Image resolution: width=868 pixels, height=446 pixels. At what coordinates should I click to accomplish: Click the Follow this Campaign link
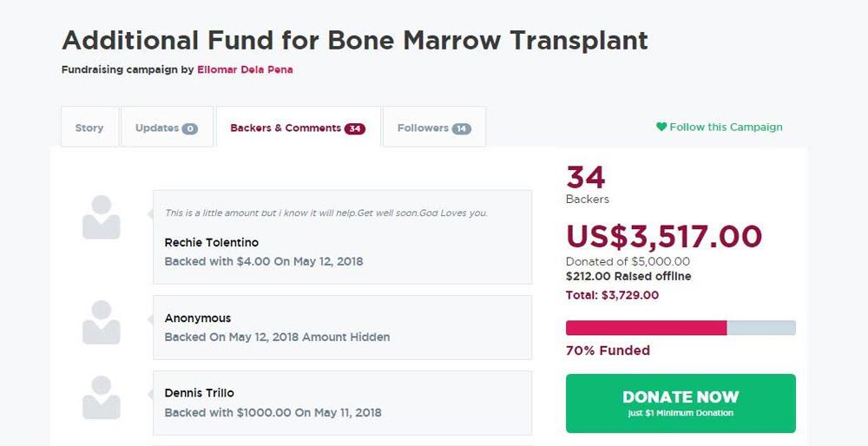pos(726,127)
